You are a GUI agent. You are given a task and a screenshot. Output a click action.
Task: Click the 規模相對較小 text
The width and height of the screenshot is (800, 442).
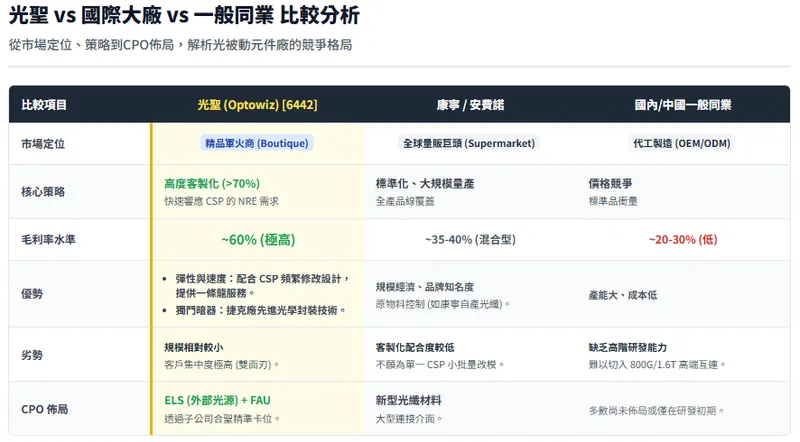tap(193, 348)
